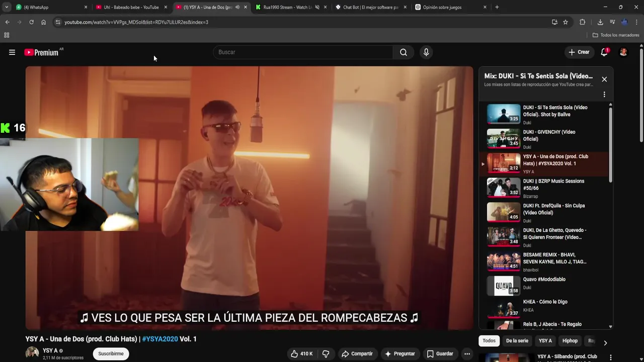Open Todos los marcadores folder
This screenshot has width=644, height=362.
point(616,35)
